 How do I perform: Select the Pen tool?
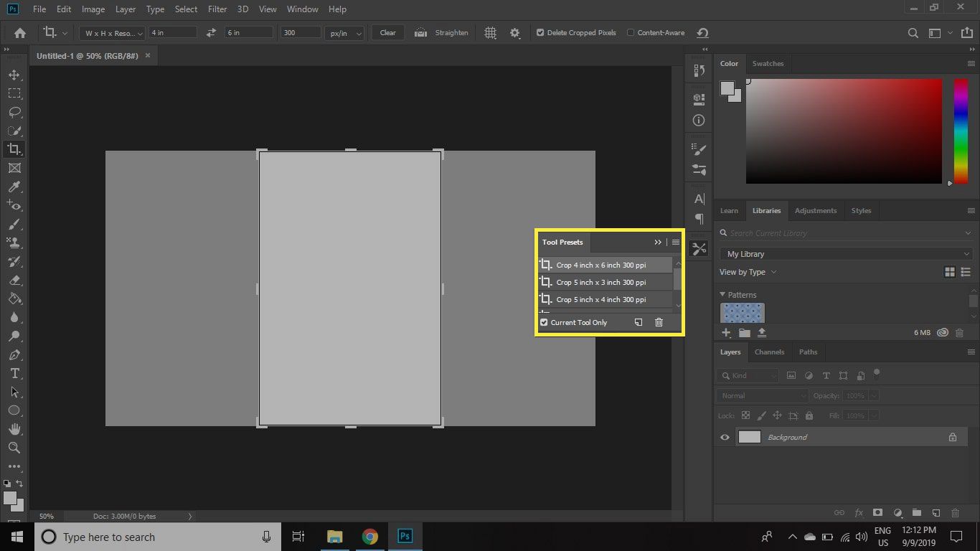click(14, 354)
